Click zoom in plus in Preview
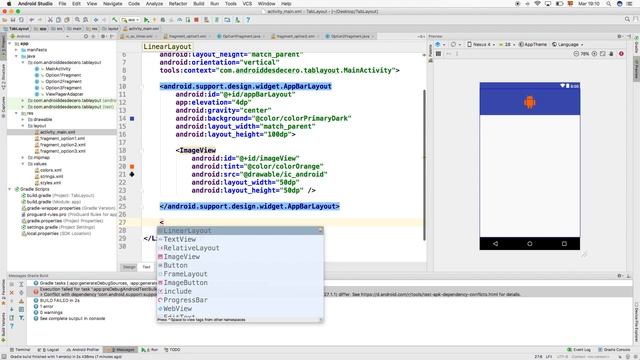The image size is (640, 360). [594, 53]
